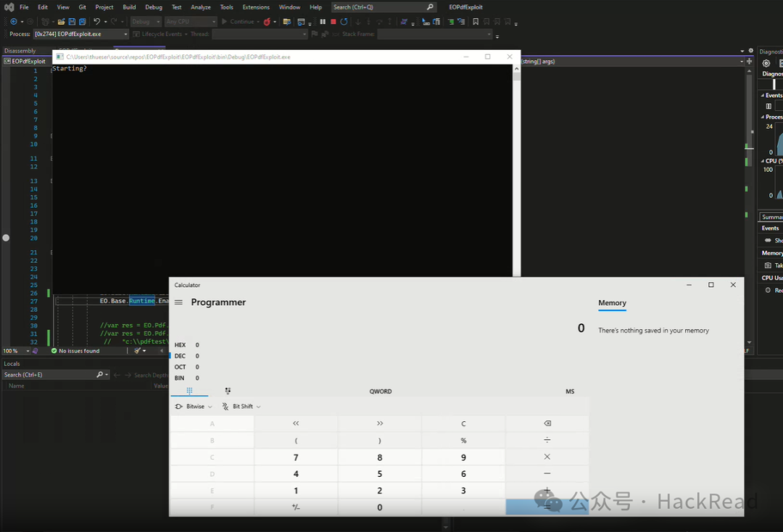Switch to full keypad view

(189, 391)
